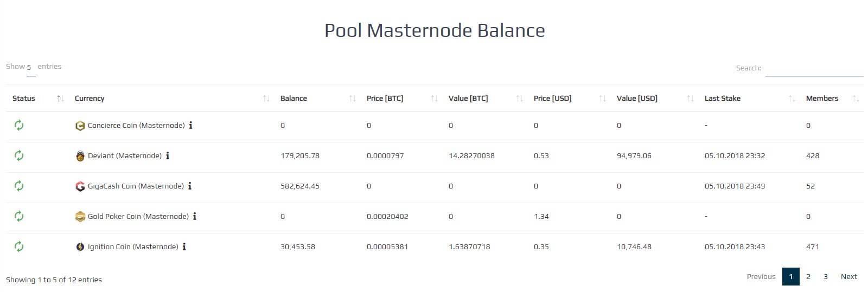Click the Gold Poker Coin logo
Viewport: 868px width, 292px height.
[x=80, y=217]
